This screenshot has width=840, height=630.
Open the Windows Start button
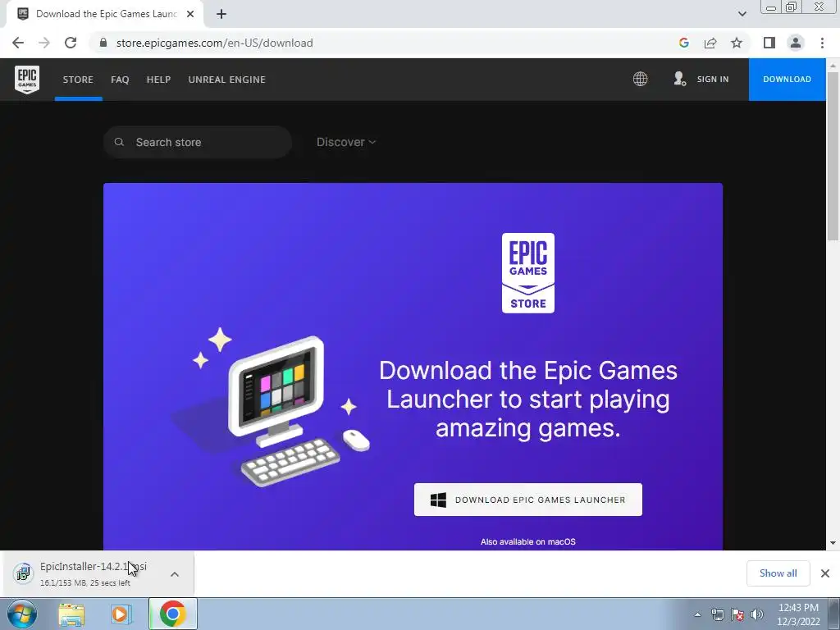click(22, 614)
